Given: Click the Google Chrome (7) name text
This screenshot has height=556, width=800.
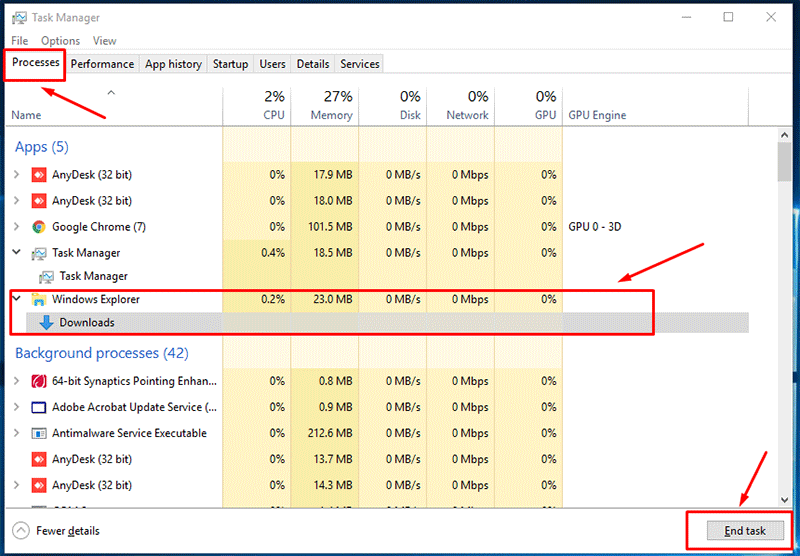Looking at the screenshot, I should coord(98,227).
